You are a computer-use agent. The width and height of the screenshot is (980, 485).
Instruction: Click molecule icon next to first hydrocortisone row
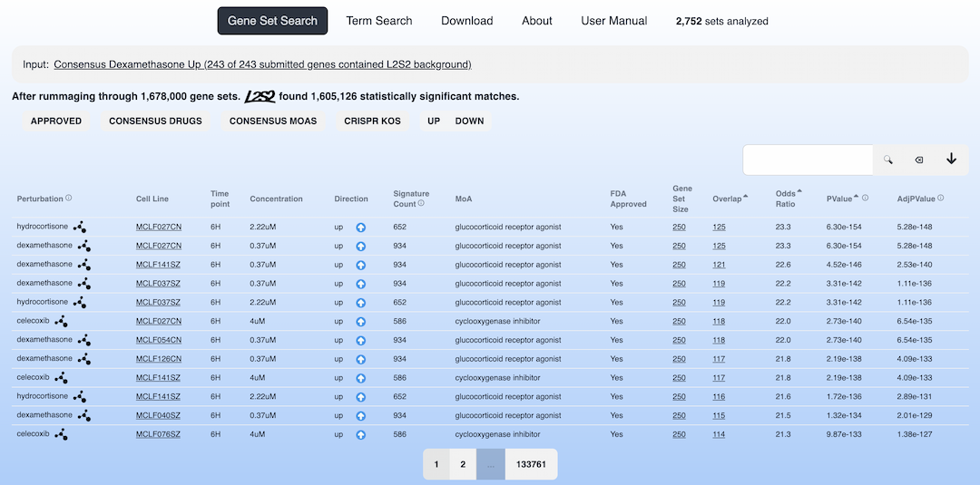pyautogui.click(x=80, y=228)
